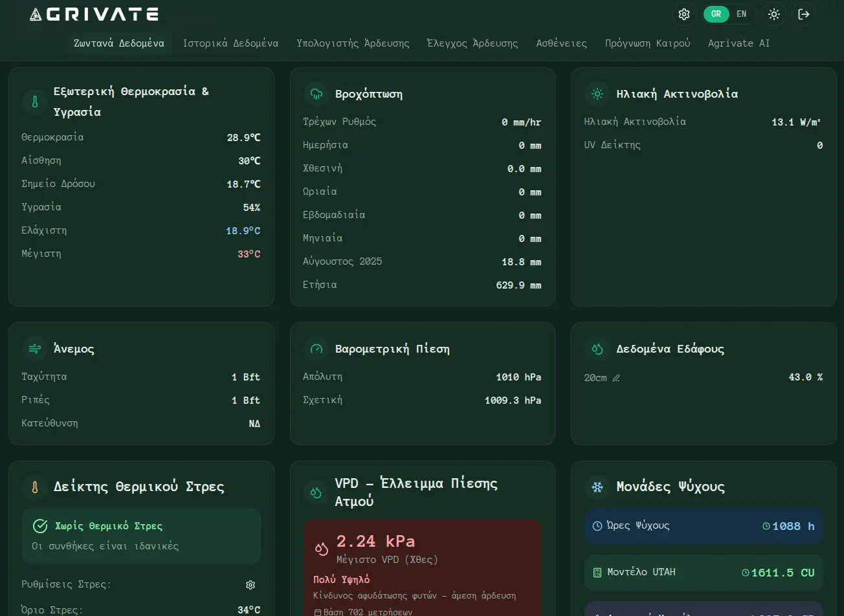
Task: Go to the Υπολογιστής Άρδευσης tab
Action: click(353, 43)
